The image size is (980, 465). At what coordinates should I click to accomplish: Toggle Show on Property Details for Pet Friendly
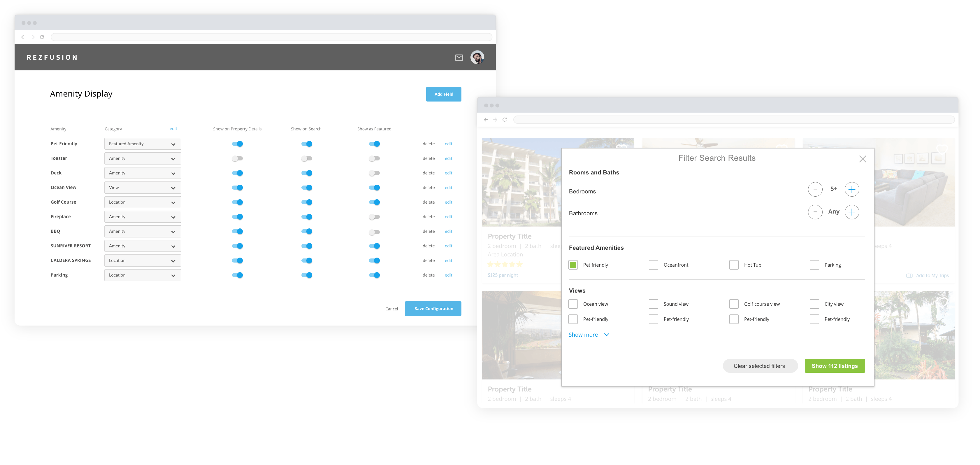coord(237,144)
